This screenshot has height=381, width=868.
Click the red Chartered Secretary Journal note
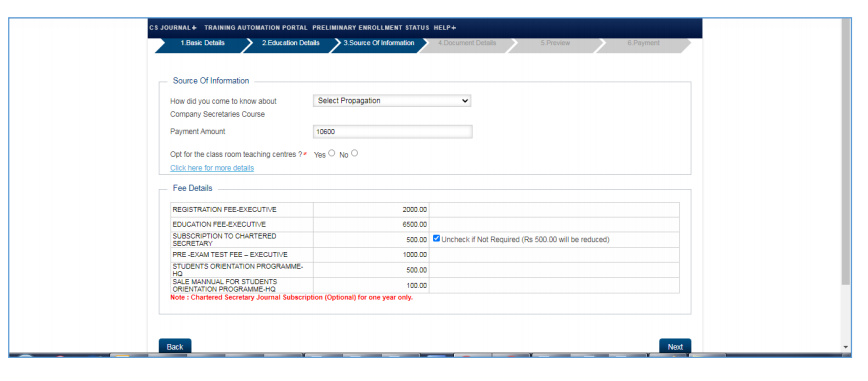292,297
